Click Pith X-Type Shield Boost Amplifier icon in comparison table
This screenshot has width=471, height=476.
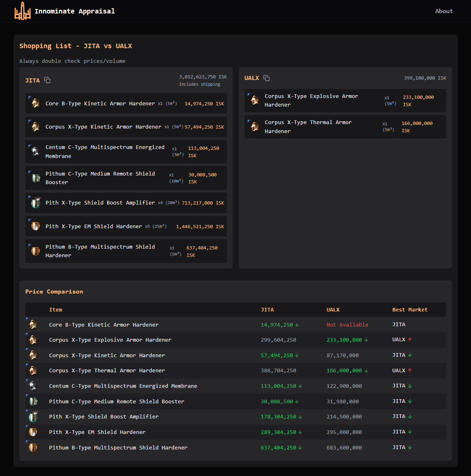click(x=33, y=416)
